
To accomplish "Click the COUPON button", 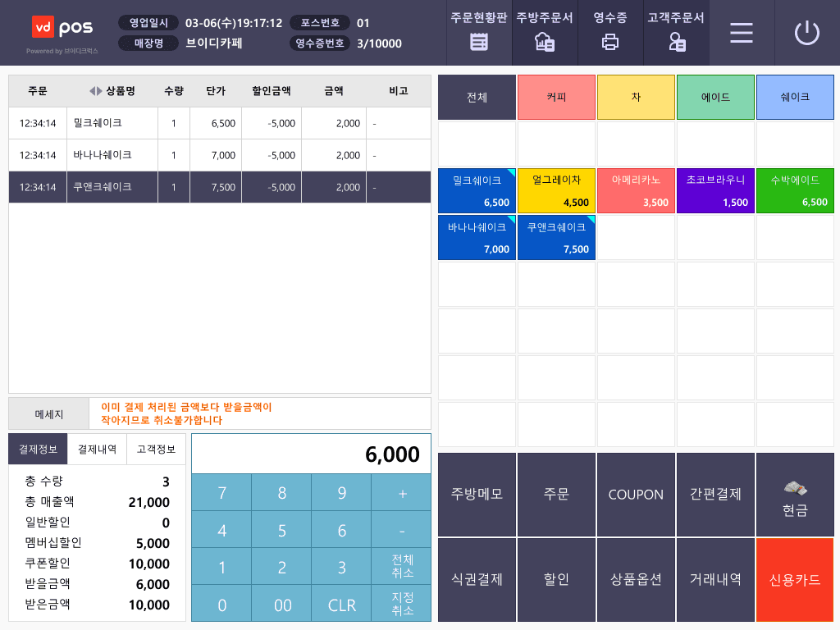I will coord(636,495).
